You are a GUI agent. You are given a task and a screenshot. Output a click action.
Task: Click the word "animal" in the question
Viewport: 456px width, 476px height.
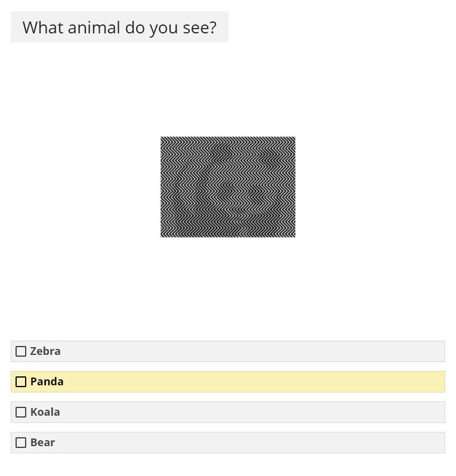(94, 27)
